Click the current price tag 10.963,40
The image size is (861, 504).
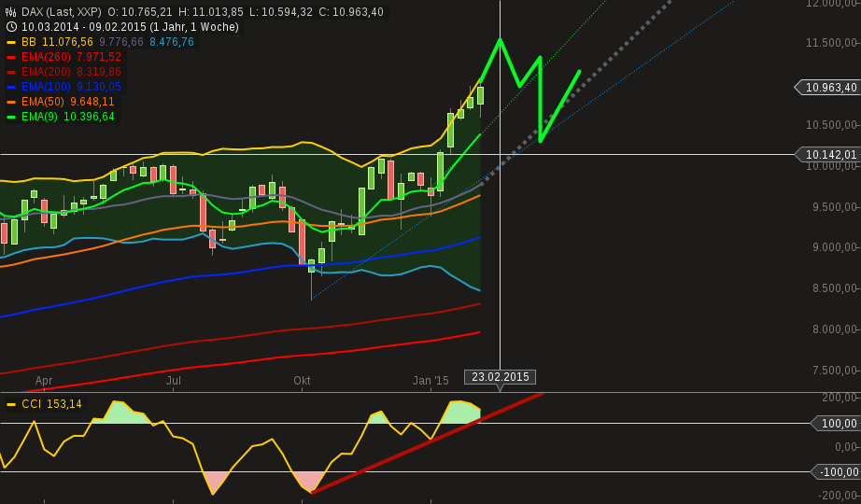(x=827, y=88)
